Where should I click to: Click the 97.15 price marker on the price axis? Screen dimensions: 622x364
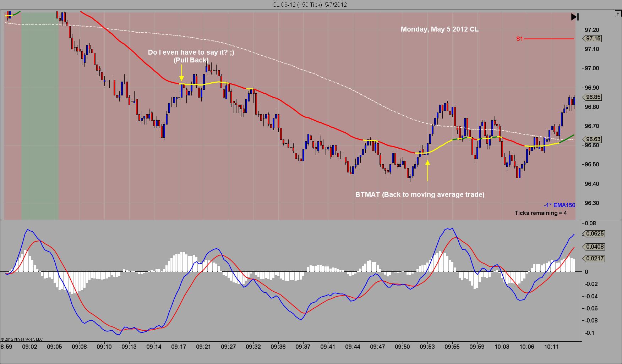point(593,39)
